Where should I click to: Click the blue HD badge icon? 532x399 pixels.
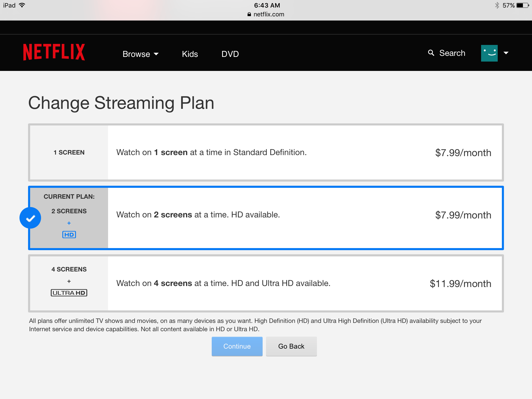pos(69,235)
